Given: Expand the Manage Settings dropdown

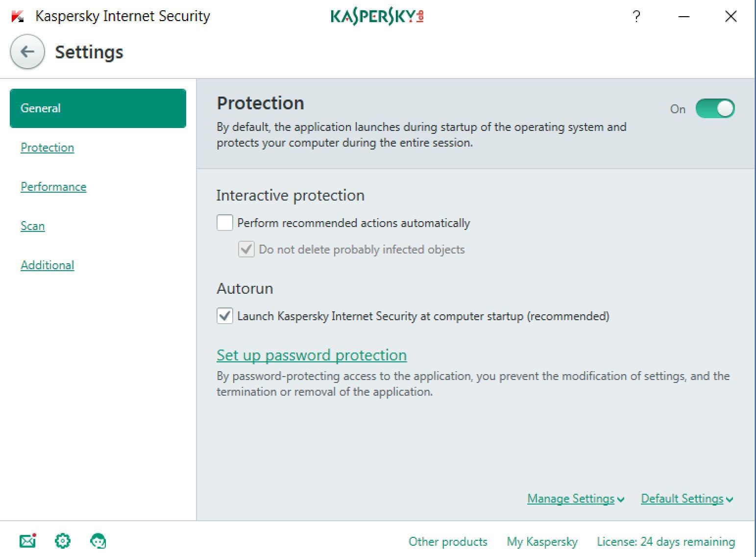Looking at the screenshot, I should pos(575,499).
